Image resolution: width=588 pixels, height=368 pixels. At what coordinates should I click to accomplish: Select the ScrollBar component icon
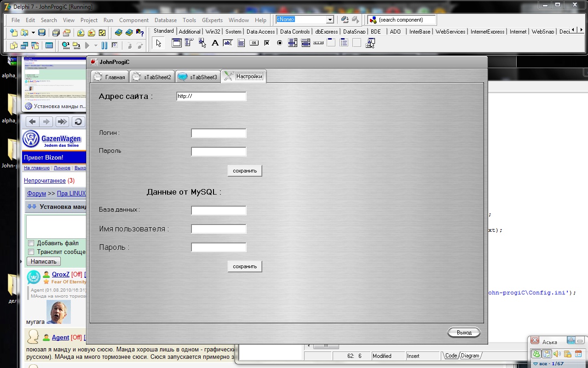[318, 43]
